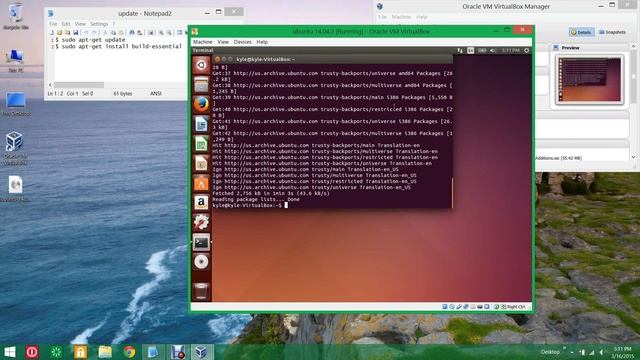Click the Save icon in Notepad2 toolbar

coord(76,32)
